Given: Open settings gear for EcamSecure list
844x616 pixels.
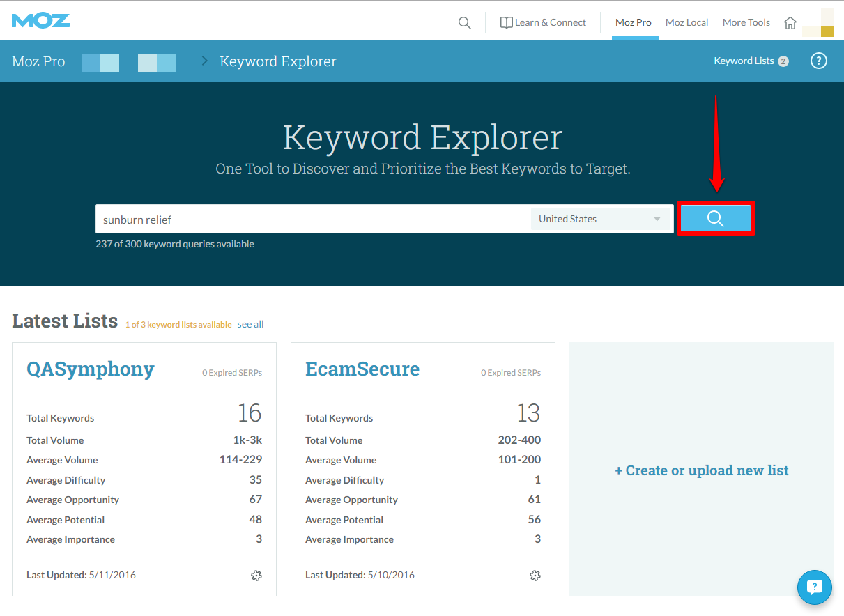Looking at the screenshot, I should coord(535,576).
